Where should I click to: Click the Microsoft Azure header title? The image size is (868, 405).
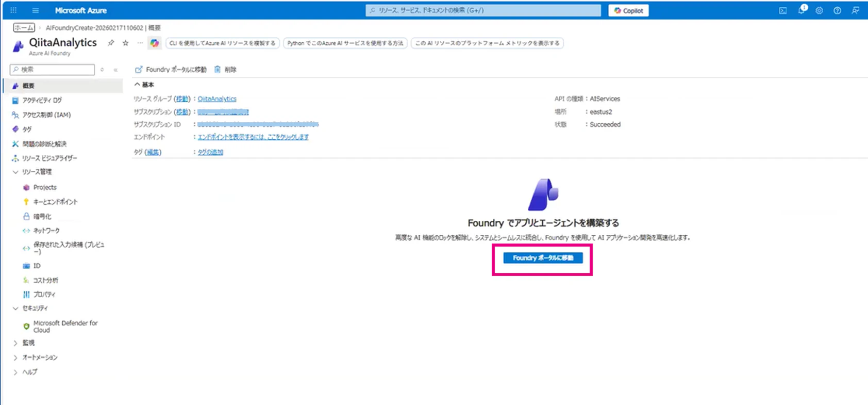(81, 10)
